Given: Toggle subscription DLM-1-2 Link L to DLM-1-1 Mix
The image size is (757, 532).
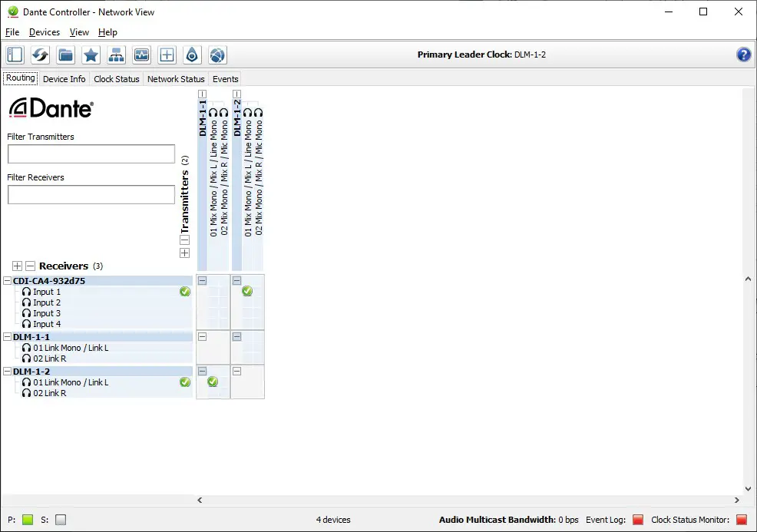Looking at the screenshot, I should [x=213, y=382].
